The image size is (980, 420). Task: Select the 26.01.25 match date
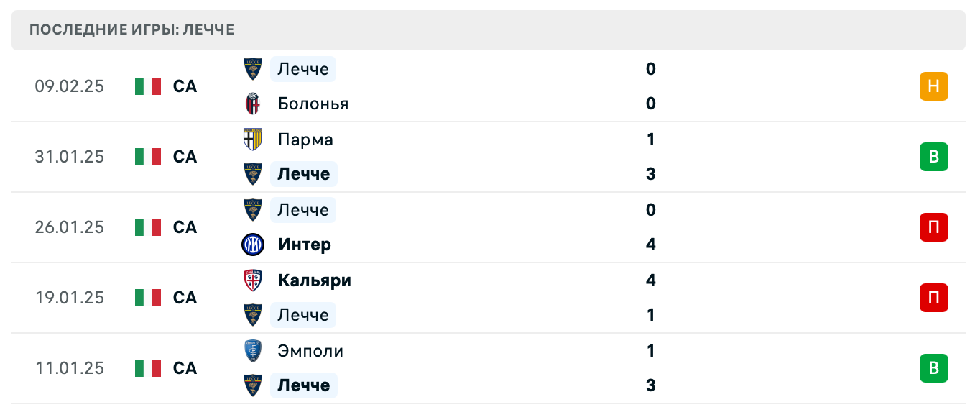pyautogui.click(x=70, y=227)
